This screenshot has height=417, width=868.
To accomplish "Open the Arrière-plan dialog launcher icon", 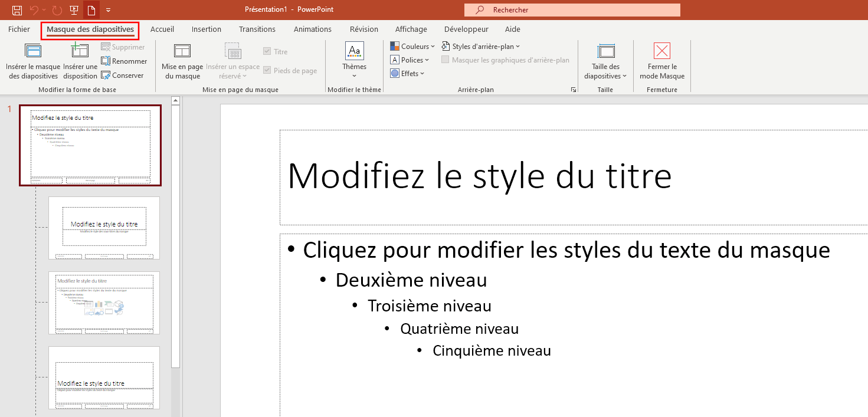I will [x=573, y=90].
